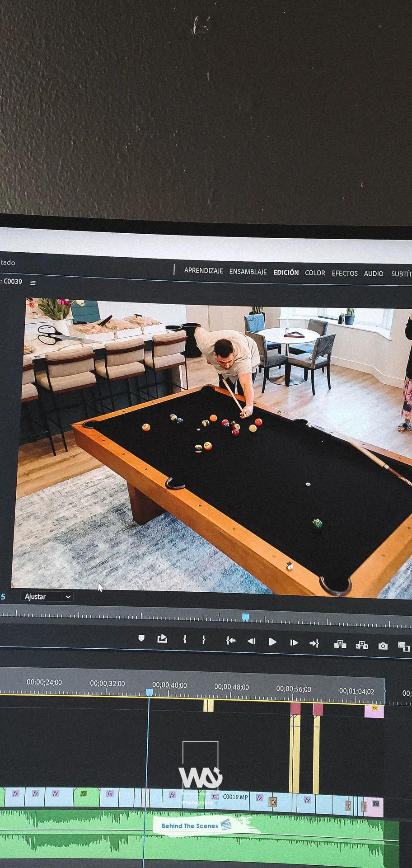Go to Out point
This screenshot has width=412, height=868.
click(314, 643)
